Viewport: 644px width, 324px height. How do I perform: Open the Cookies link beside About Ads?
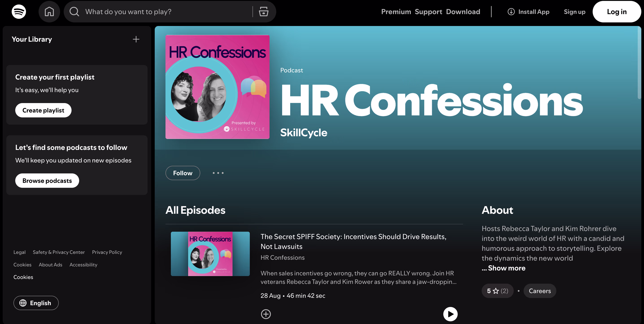[22, 265]
